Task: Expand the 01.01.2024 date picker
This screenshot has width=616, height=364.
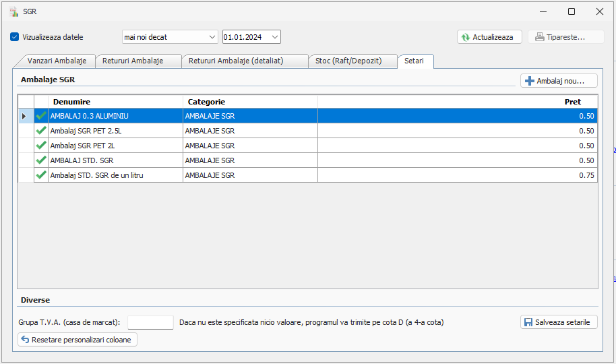Action: point(275,37)
